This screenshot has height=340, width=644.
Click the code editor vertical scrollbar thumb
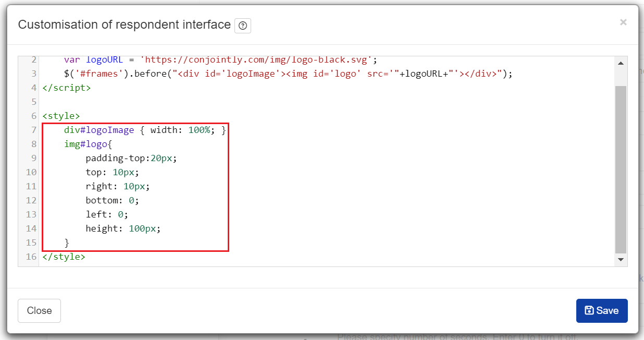pyautogui.click(x=621, y=169)
